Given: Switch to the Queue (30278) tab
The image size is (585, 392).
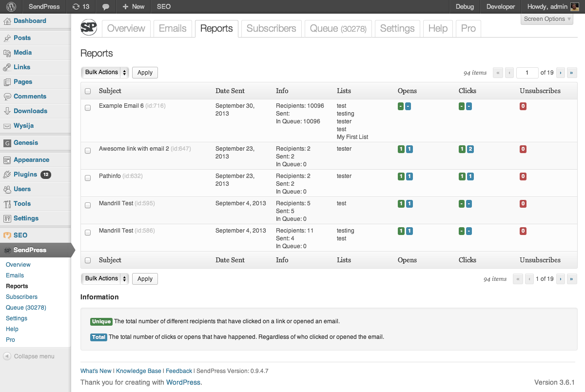Looking at the screenshot, I should pyautogui.click(x=338, y=29).
